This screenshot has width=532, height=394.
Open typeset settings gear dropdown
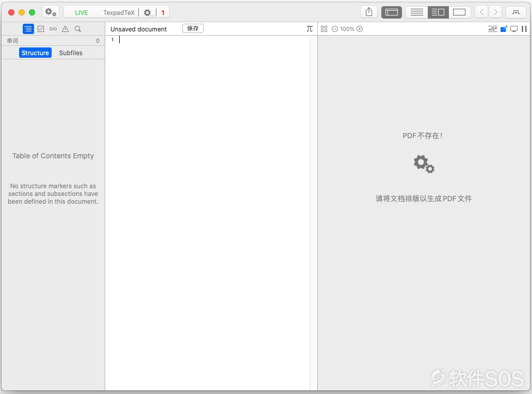click(148, 12)
